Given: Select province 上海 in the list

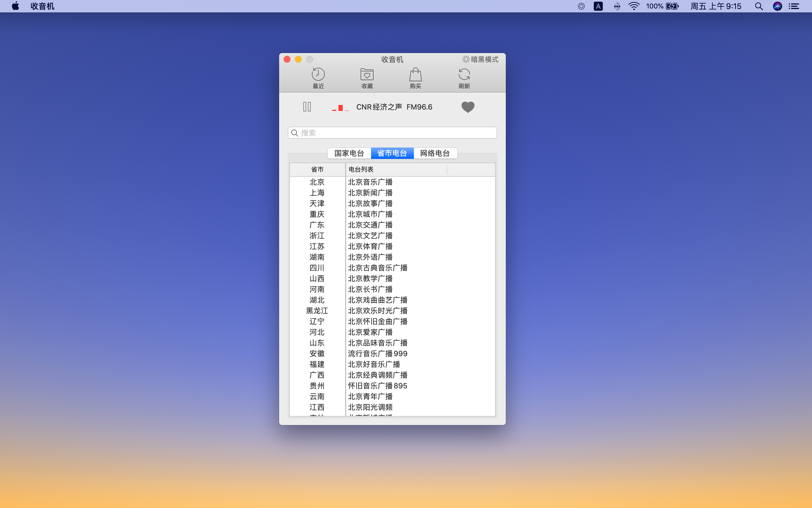Looking at the screenshot, I should pyautogui.click(x=317, y=193).
